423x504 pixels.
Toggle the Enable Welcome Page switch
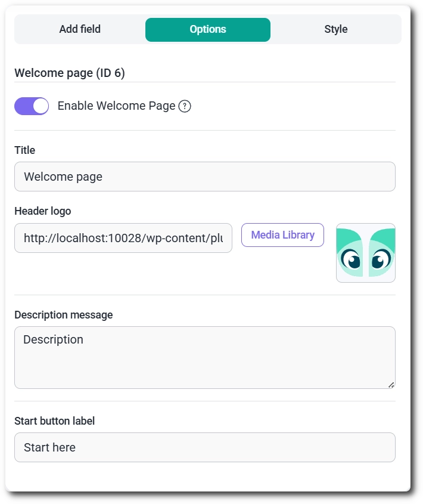coord(32,106)
